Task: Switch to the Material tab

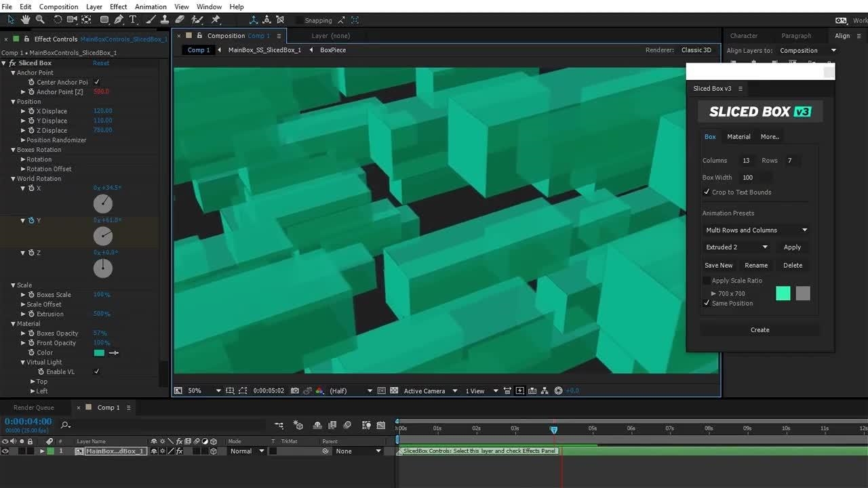Action: click(x=738, y=137)
